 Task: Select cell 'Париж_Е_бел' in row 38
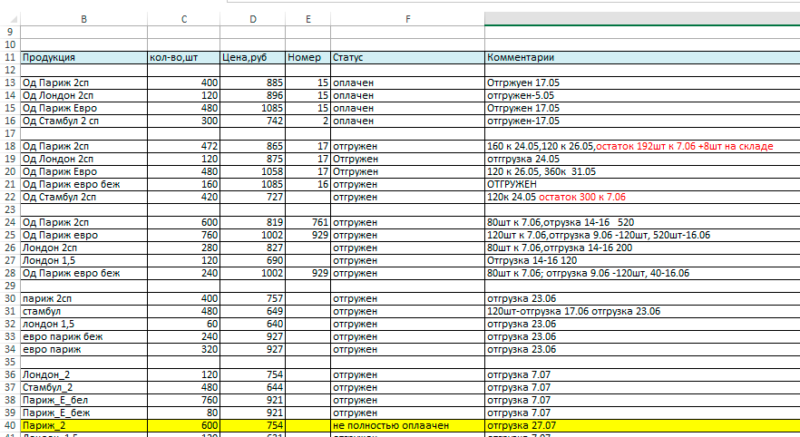pyautogui.click(x=84, y=400)
